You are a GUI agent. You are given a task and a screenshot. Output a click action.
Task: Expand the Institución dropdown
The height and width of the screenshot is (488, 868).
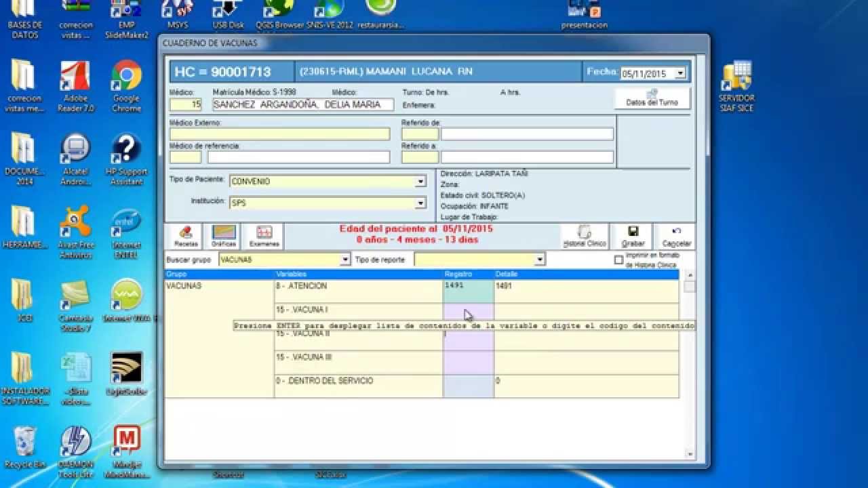(420, 203)
